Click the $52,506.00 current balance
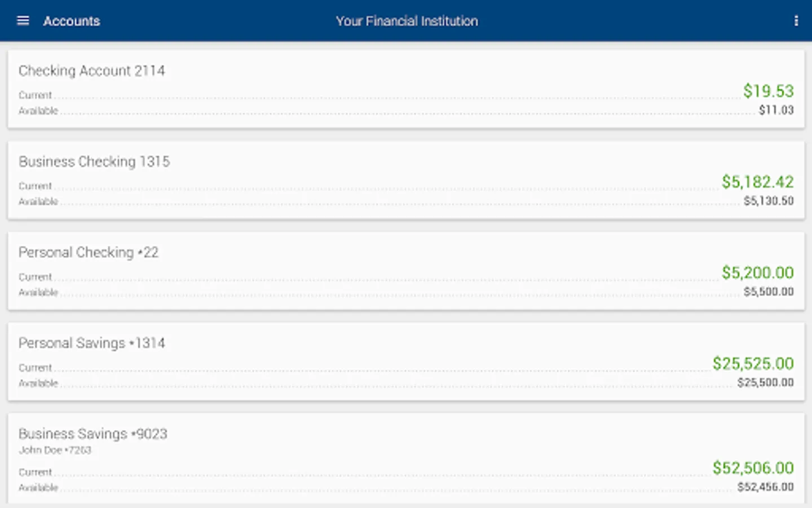The height and width of the screenshot is (508, 812). tap(753, 468)
